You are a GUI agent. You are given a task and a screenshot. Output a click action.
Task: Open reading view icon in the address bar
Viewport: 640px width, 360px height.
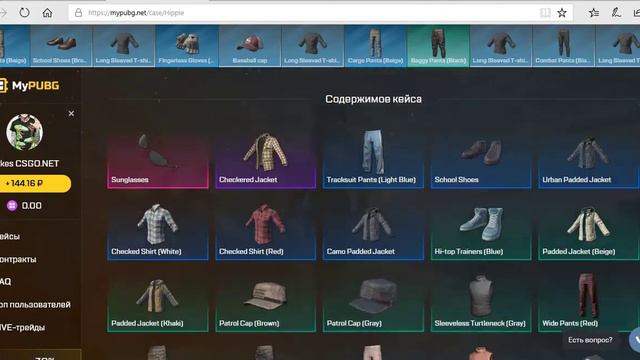click(545, 13)
